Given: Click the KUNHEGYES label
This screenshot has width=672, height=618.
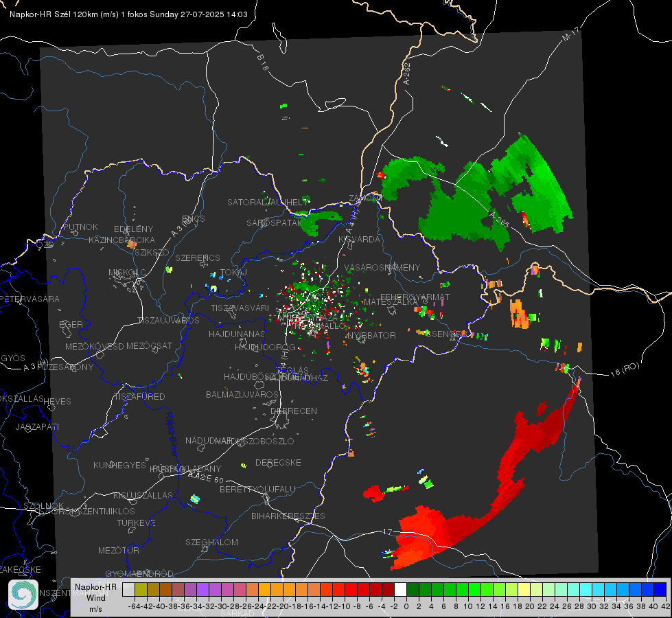Looking at the screenshot, I should (119, 466).
